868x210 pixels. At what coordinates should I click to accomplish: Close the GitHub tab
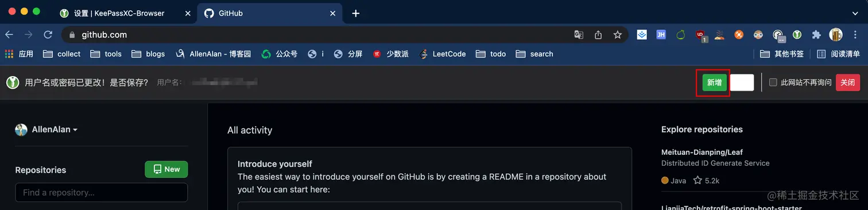coord(332,13)
